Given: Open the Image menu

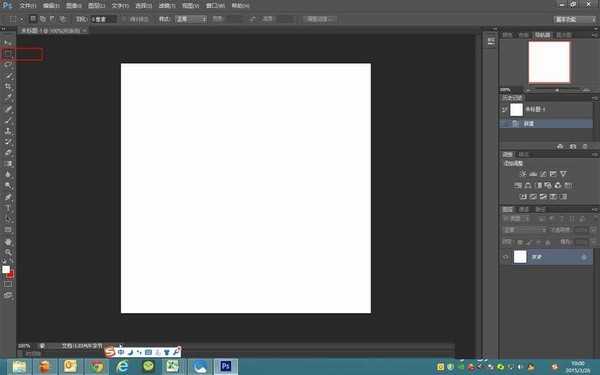Looking at the screenshot, I should (x=73, y=6).
